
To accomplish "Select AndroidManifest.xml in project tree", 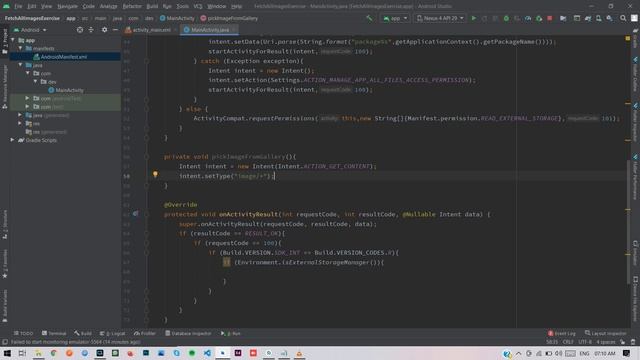I will (x=64, y=57).
